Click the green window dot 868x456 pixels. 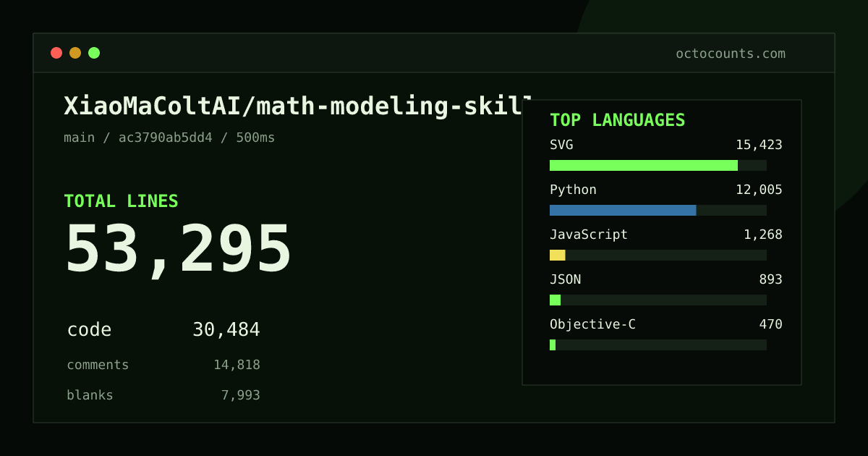click(94, 53)
